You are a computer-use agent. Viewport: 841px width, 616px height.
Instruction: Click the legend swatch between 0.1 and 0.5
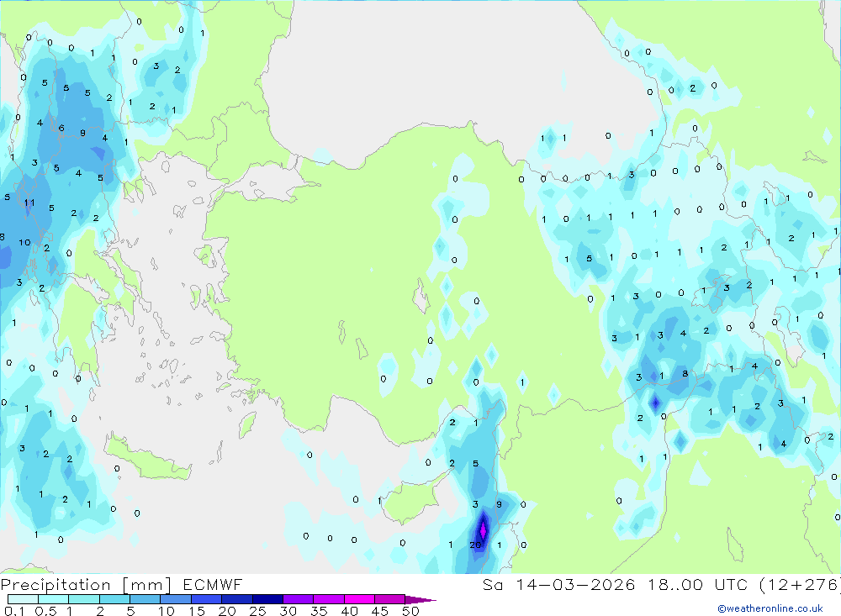[23, 599]
